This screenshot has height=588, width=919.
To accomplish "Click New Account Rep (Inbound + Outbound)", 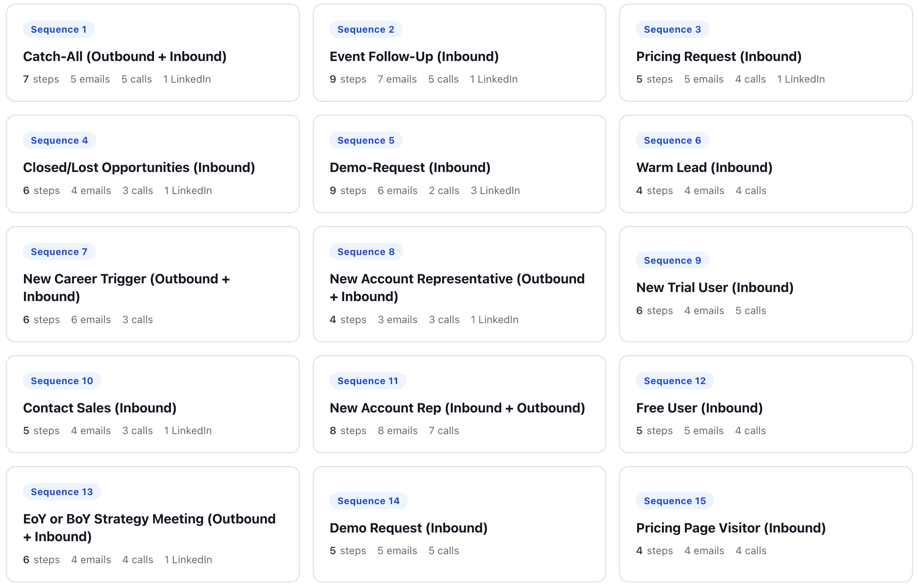I will [457, 408].
